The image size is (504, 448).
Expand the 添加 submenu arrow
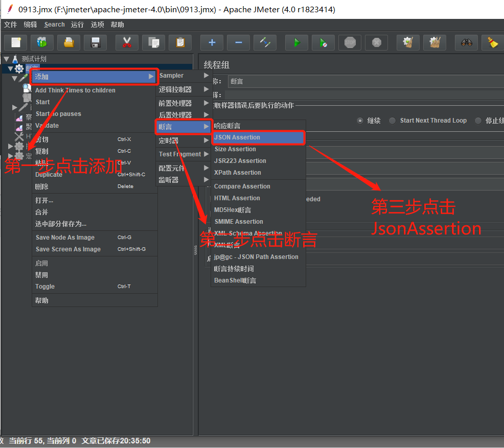point(151,77)
